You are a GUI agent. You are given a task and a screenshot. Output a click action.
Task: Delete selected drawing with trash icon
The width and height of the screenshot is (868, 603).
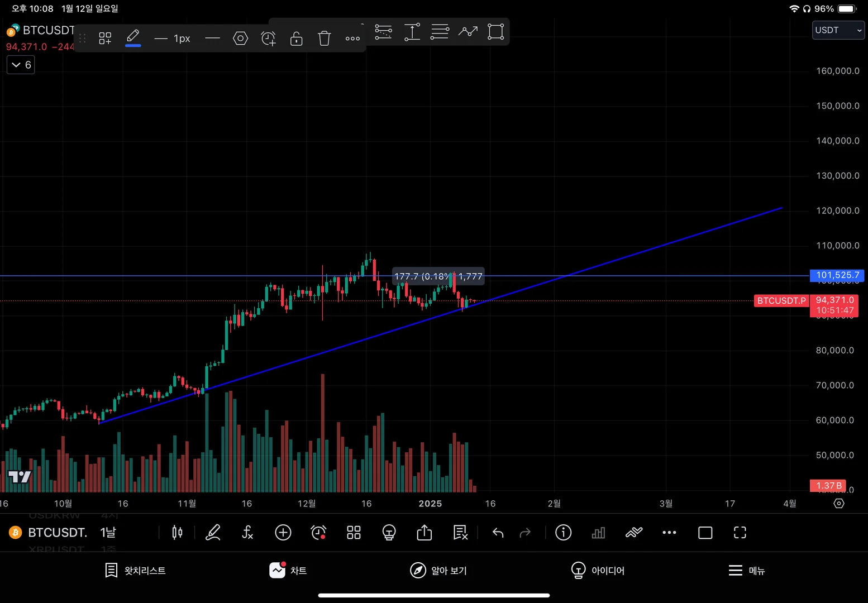tap(325, 38)
